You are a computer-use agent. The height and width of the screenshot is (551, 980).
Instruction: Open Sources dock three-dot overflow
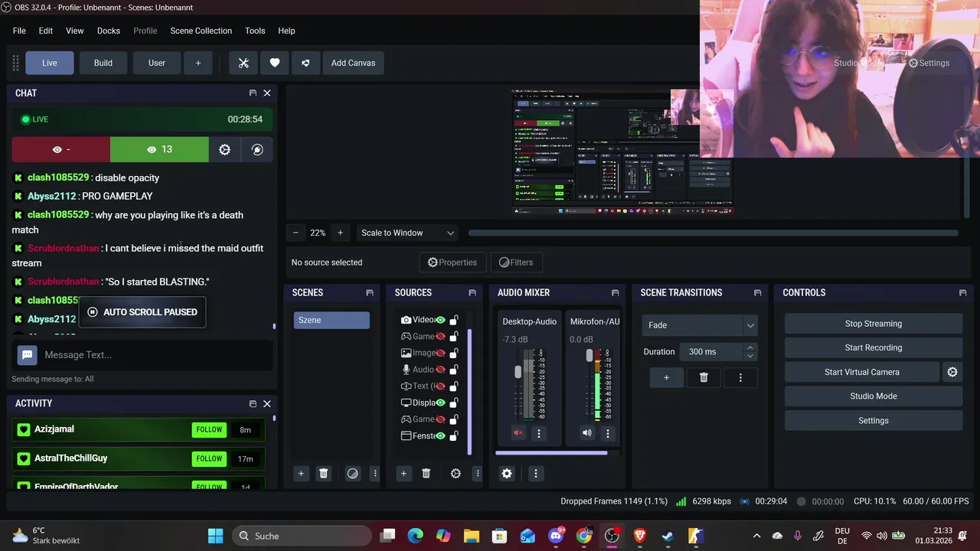478,474
